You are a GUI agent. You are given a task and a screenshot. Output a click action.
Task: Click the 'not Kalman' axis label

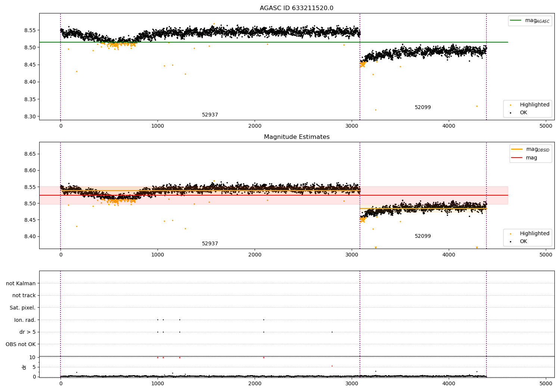pos(21,283)
